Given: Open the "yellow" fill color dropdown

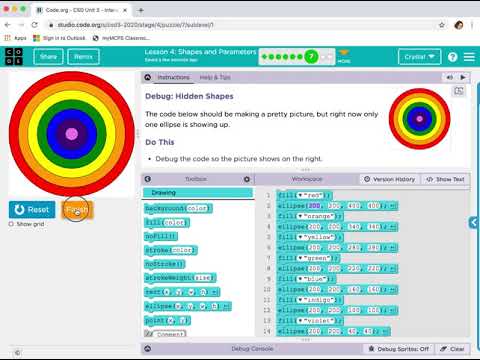Looking at the screenshot, I should click(300, 237).
